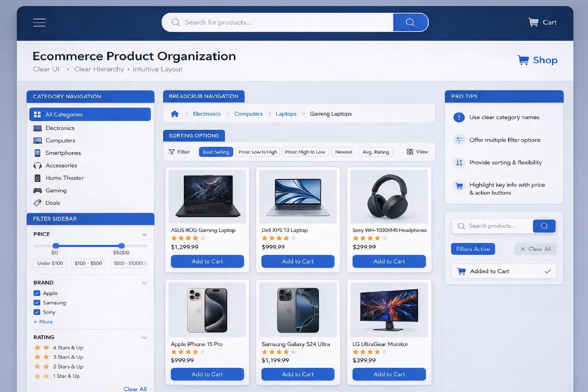Click the right price slider handle
This screenshot has width=588, height=392.
click(x=122, y=245)
